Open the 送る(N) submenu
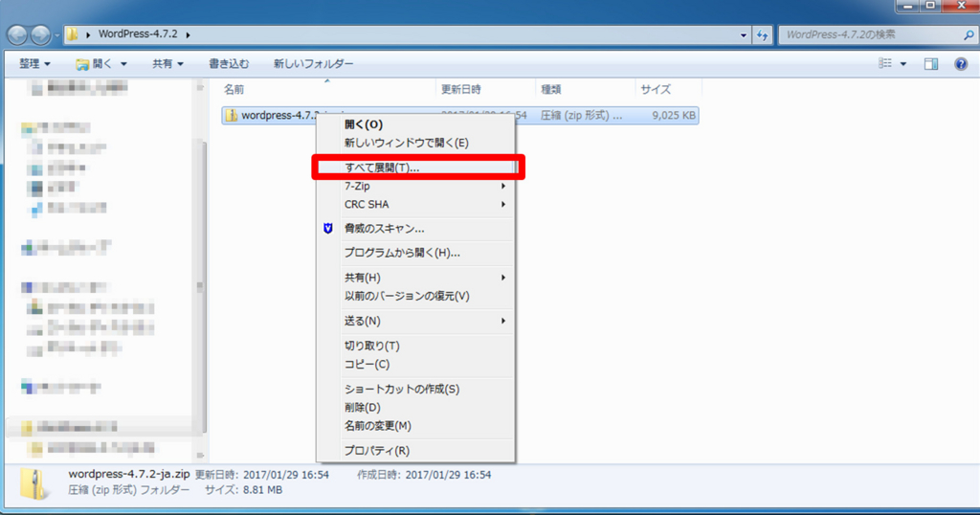Screen dimensions: 980x515 pyautogui.click(x=415, y=322)
